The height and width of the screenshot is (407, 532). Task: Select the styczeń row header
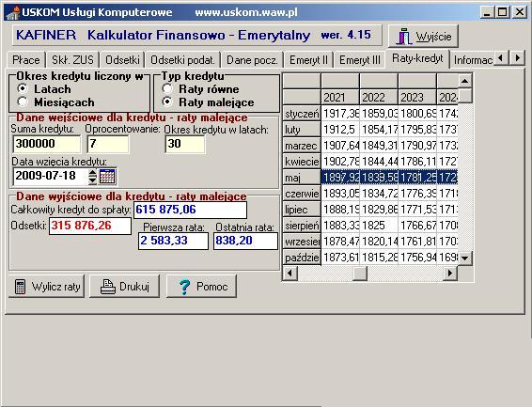302,114
